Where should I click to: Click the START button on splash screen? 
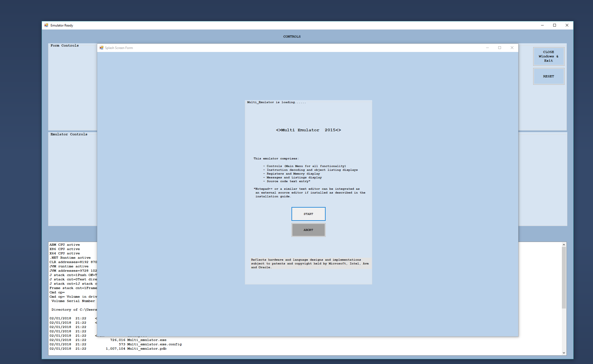(x=308, y=214)
